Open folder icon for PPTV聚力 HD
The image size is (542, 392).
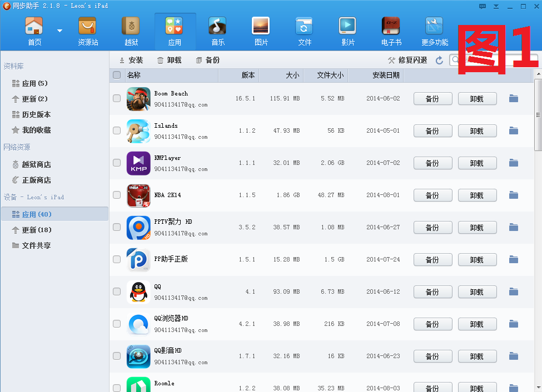[x=514, y=227]
